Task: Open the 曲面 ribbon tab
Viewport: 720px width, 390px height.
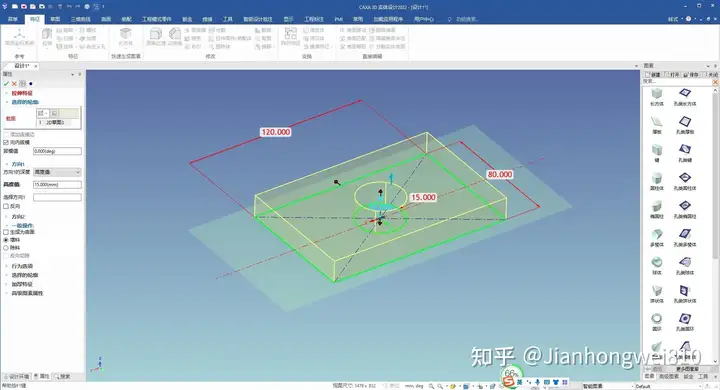Action: pos(106,19)
